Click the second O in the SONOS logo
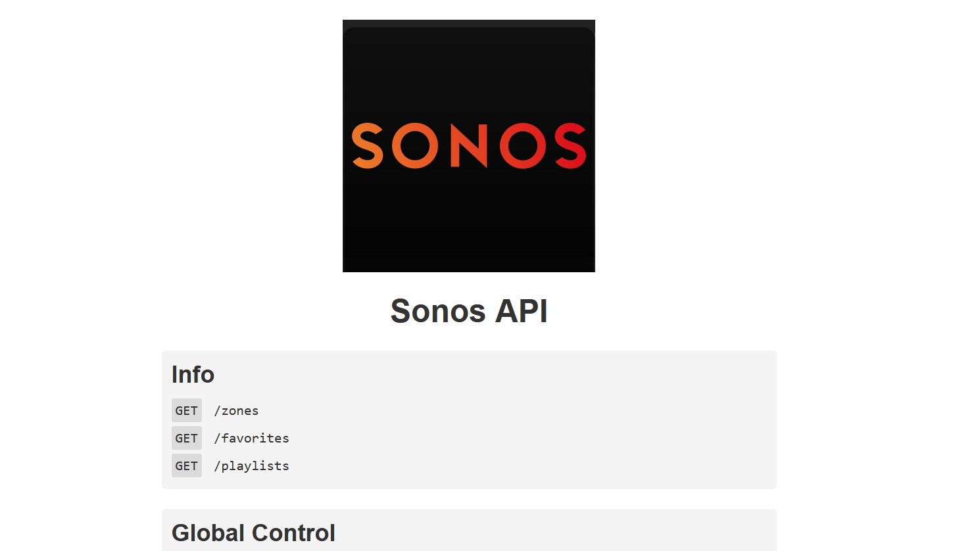This screenshot has height=551, width=980. [523, 146]
